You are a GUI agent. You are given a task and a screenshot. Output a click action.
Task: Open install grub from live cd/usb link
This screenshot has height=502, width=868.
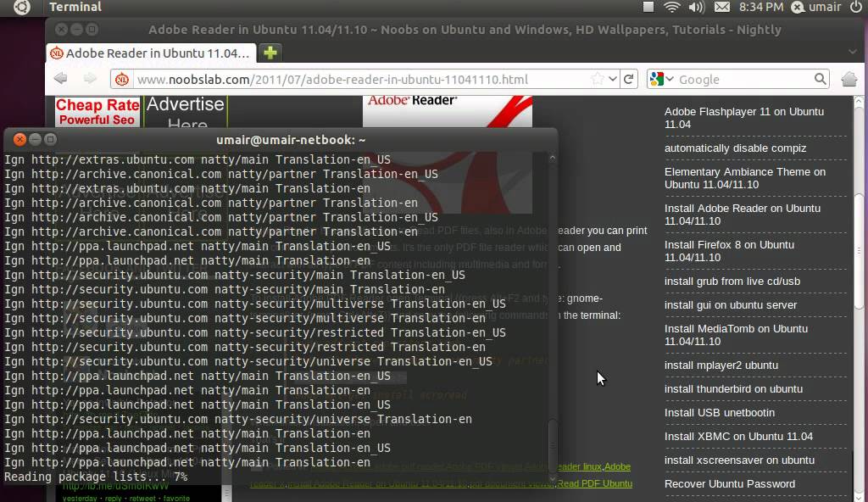point(732,281)
